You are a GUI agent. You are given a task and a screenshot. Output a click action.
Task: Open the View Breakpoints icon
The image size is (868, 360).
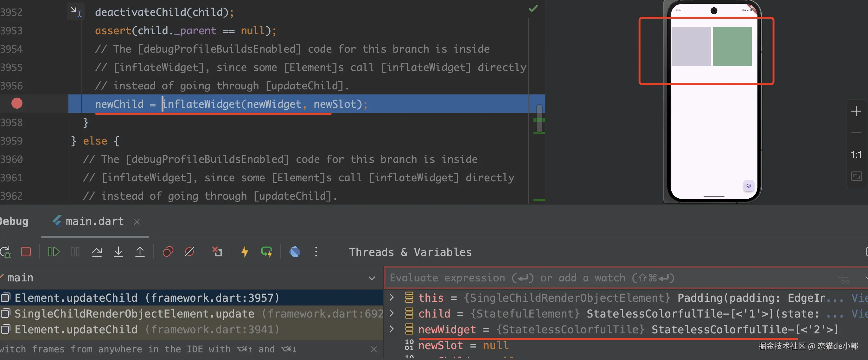[168, 252]
